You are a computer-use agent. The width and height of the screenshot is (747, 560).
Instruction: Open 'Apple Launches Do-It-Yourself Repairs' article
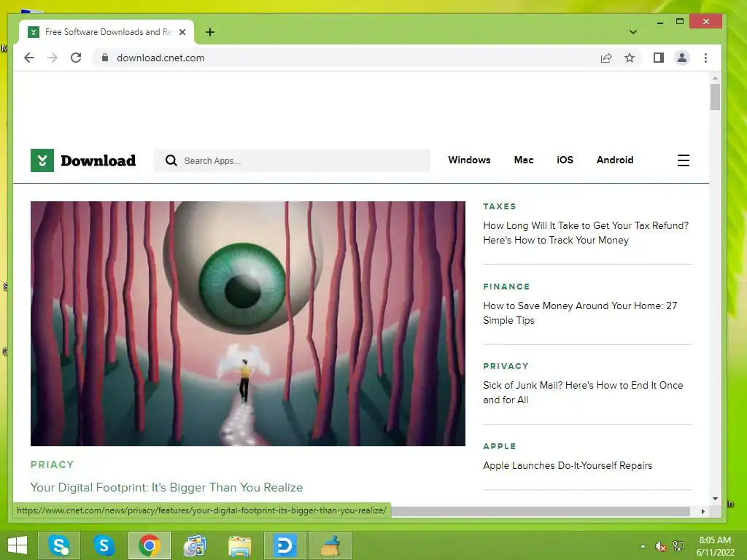click(568, 465)
